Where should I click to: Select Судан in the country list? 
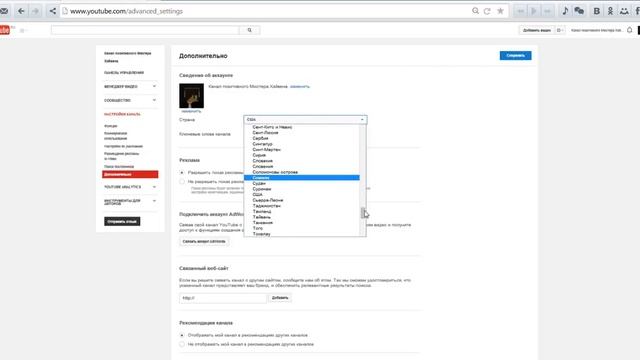[x=302, y=183]
